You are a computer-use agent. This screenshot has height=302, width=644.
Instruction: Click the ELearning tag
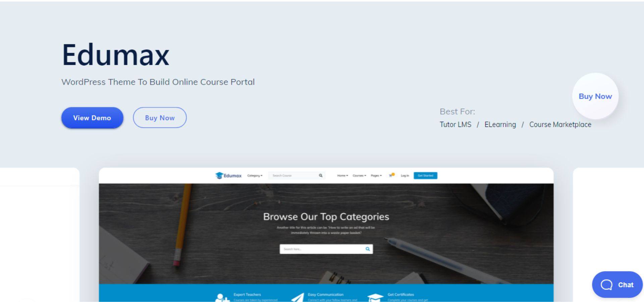tap(500, 124)
